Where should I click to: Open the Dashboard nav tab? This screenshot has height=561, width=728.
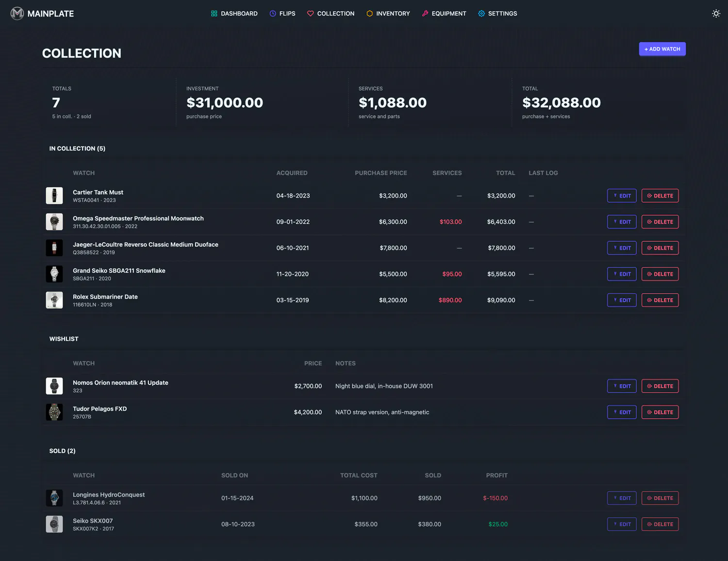pyautogui.click(x=234, y=14)
